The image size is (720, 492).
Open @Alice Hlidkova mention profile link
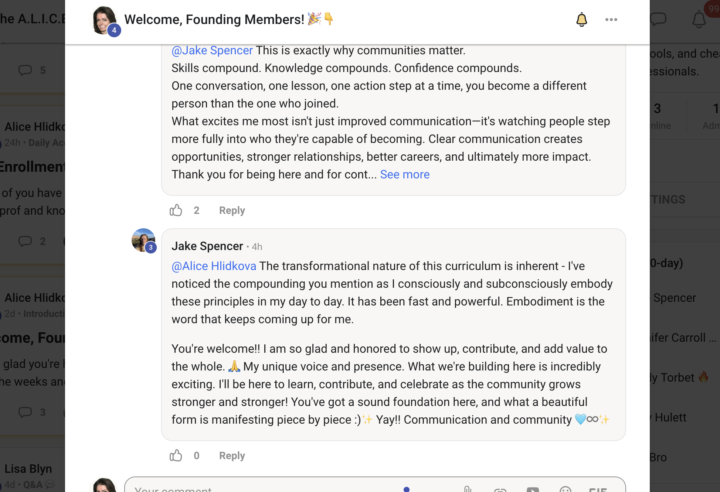pos(214,266)
